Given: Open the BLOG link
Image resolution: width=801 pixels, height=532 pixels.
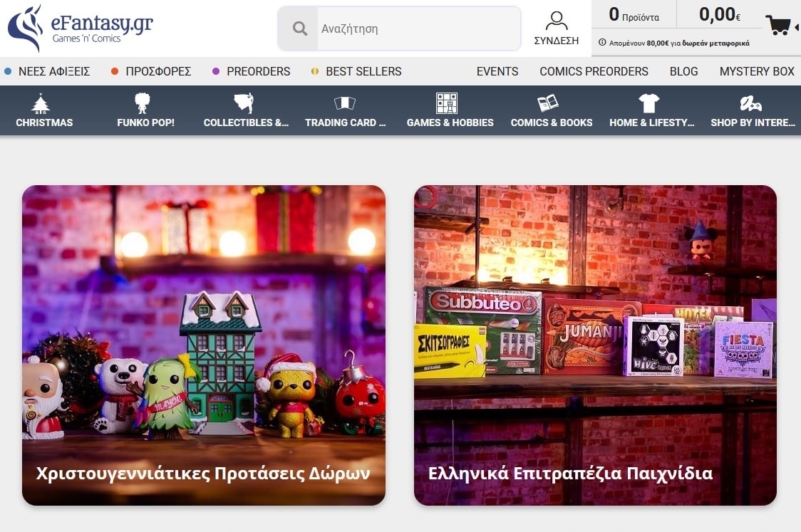Looking at the screenshot, I should (x=684, y=71).
